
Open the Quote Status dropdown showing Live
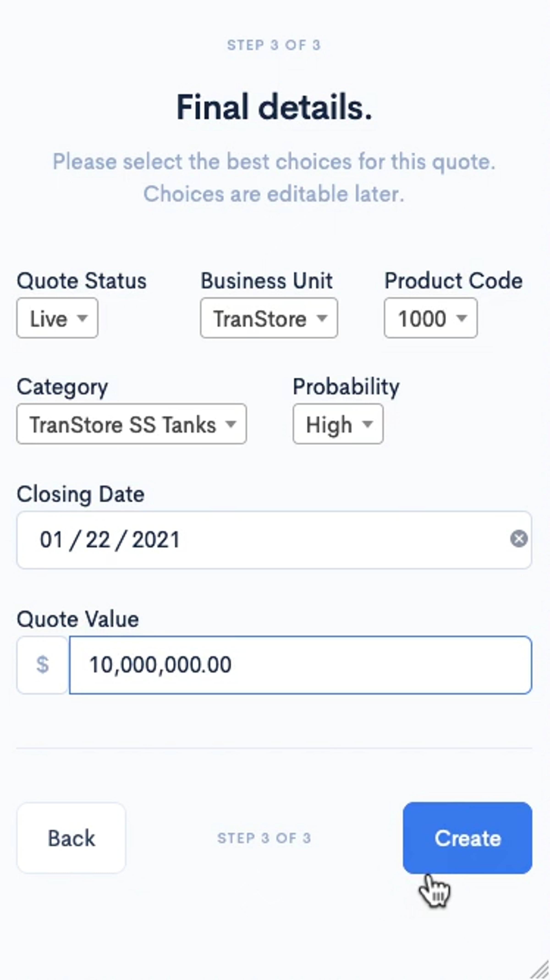[x=57, y=318]
